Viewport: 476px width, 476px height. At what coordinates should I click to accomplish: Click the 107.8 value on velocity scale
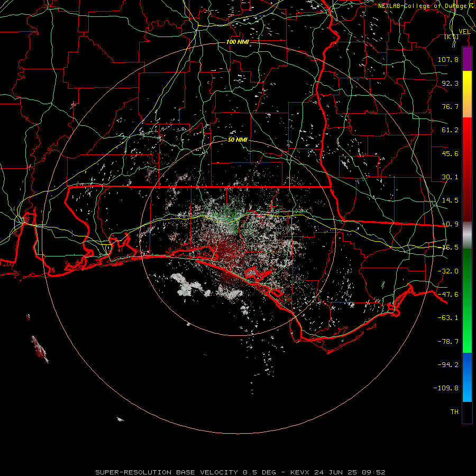pos(448,59)
